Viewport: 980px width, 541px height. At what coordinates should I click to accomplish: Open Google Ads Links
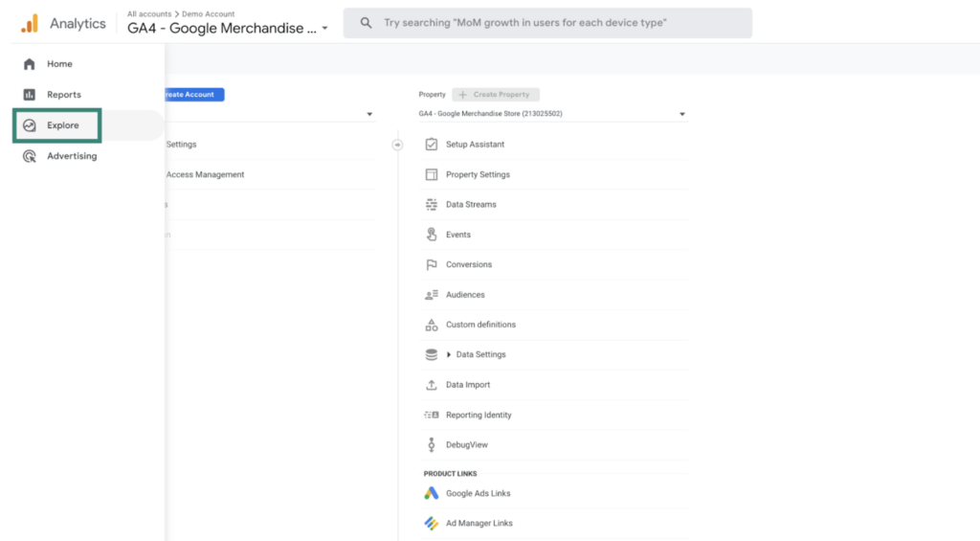click(479, 493)
